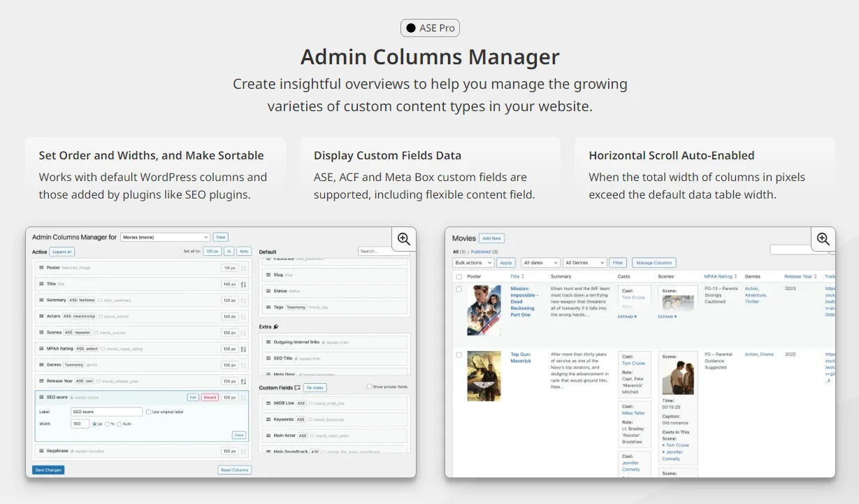Click the drag handle beside Keywords
This screenshot has width=859, height=504.
click(x=268, y=419)
